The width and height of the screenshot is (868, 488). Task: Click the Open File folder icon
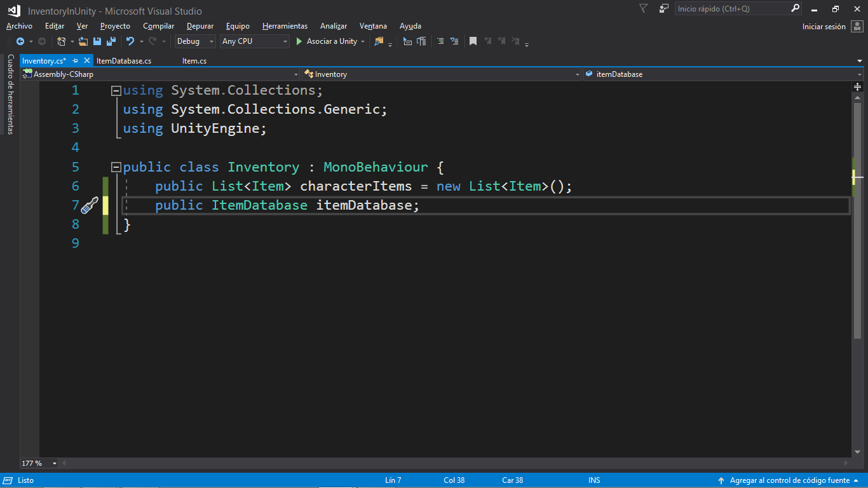tap(83, 41)
